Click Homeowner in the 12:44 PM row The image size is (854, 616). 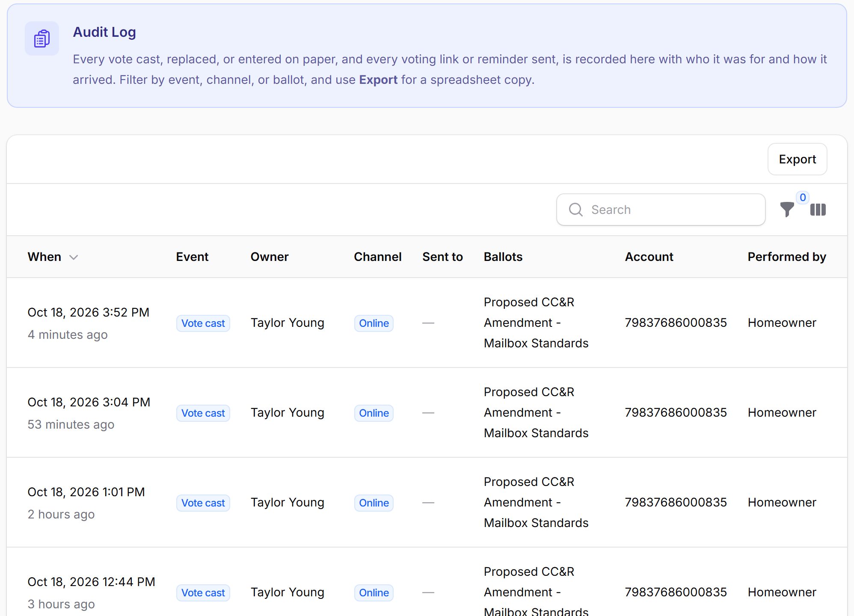(782, 592)
